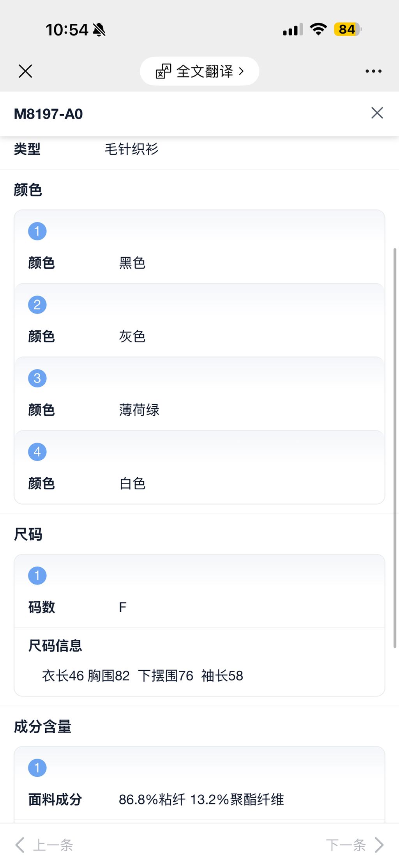Tap the number 1 badge under 尺码
The height and width of the screenshot is (868, 399).
[37, 576]
